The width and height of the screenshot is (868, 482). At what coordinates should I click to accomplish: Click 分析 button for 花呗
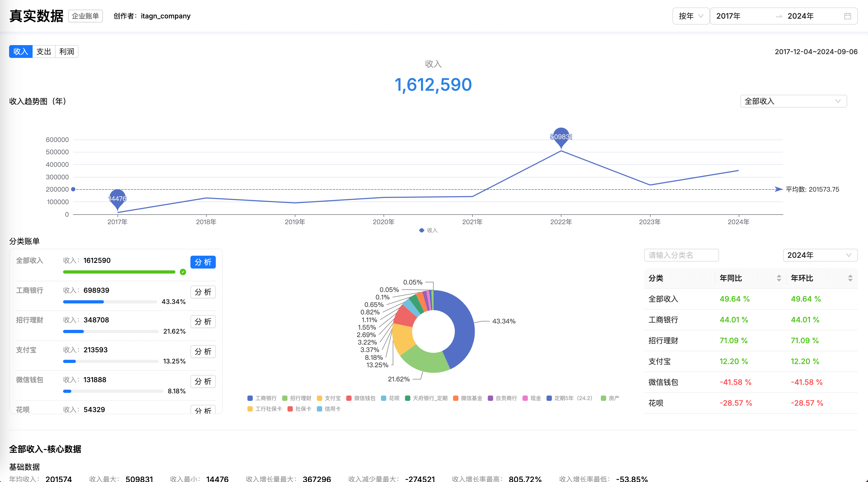(203, 410)
